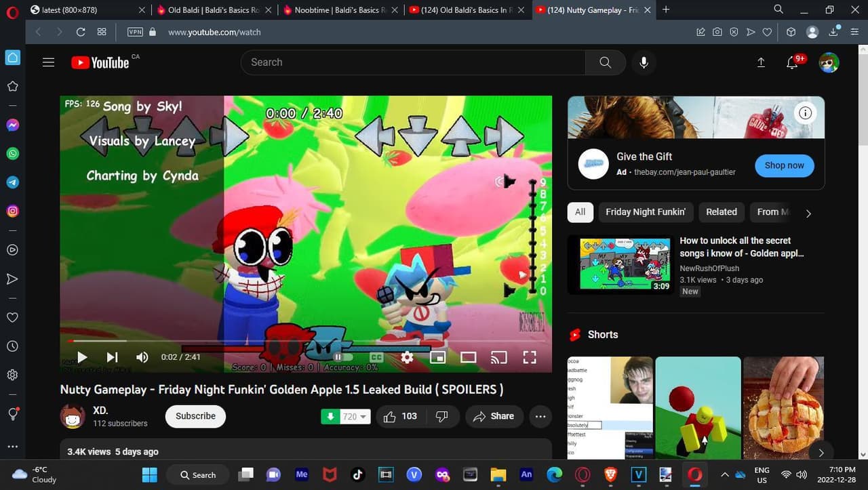Show next Shorts with arrow

click(821, 453)
